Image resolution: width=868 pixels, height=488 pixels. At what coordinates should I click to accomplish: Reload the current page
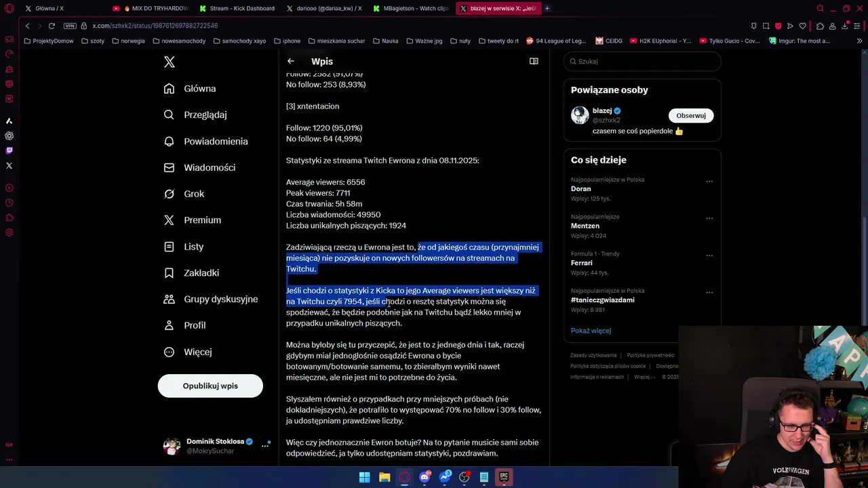tap(52, 26)
